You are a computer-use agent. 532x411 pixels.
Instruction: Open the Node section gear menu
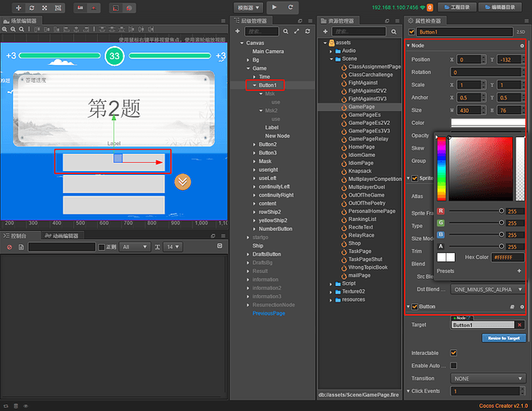(x=522, y=45)
